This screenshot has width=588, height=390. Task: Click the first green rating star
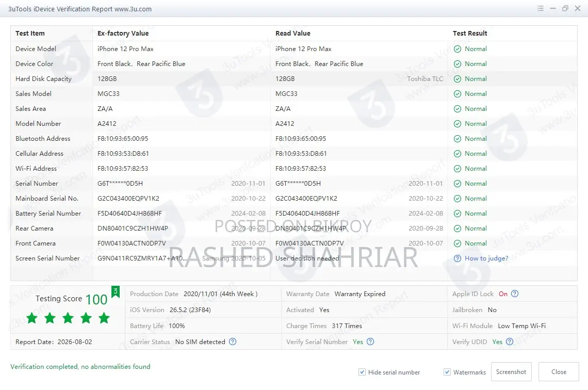[x=32, y=318]
